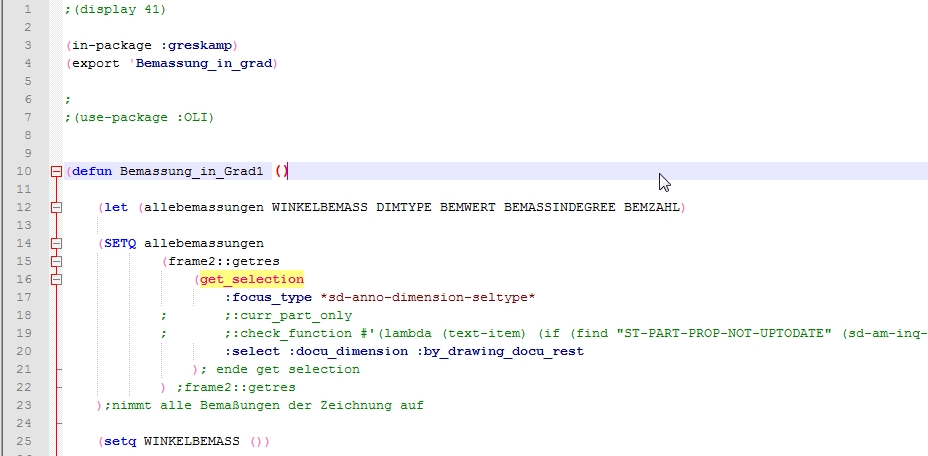The height and width of the screenshot is (456, 928).
Task: Collapse the fold marker on line 10
Action: [56, 172]
